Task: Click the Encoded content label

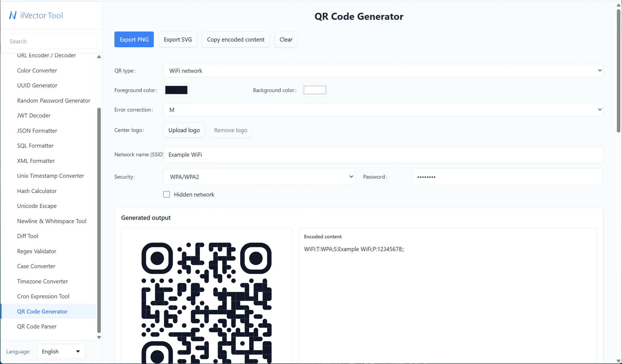Action: pos(323,236)
